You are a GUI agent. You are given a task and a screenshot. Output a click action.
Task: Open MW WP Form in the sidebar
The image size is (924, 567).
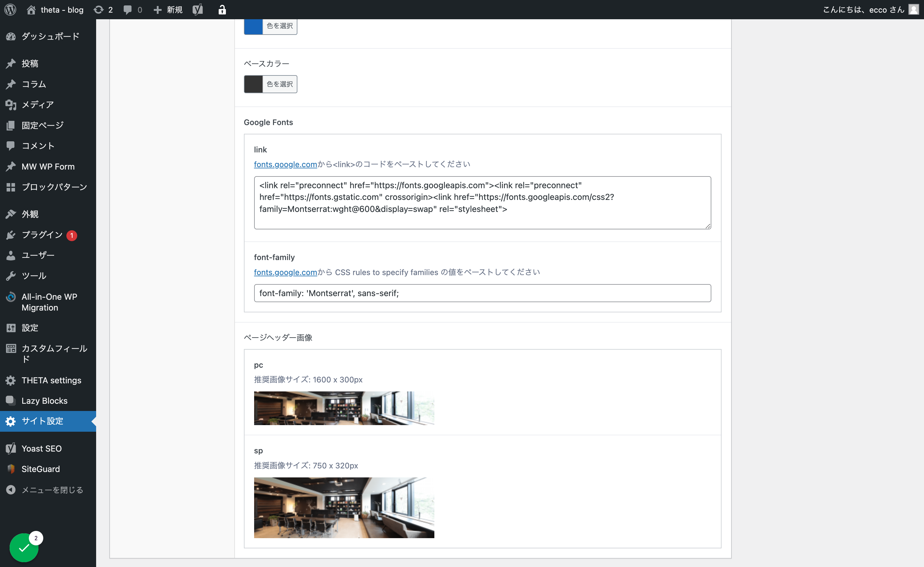tap(48, 166)
